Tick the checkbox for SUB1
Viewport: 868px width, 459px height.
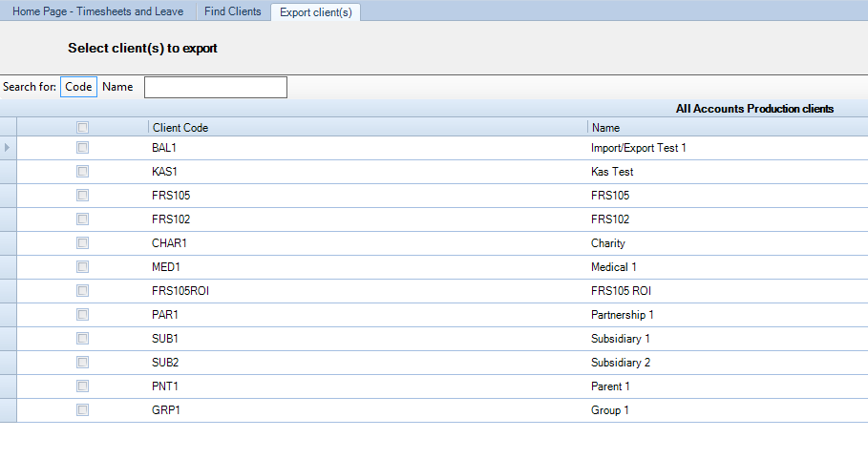tap(82, 338)
